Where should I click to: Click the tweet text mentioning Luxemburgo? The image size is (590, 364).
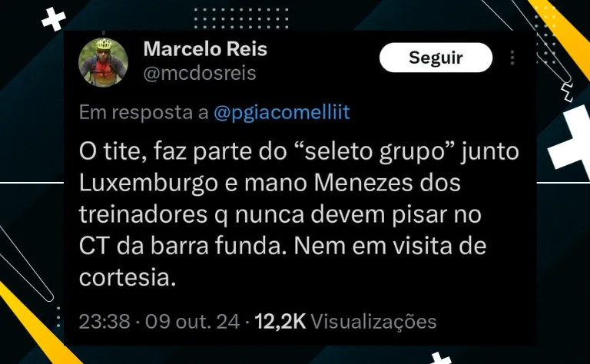point(299,214)
